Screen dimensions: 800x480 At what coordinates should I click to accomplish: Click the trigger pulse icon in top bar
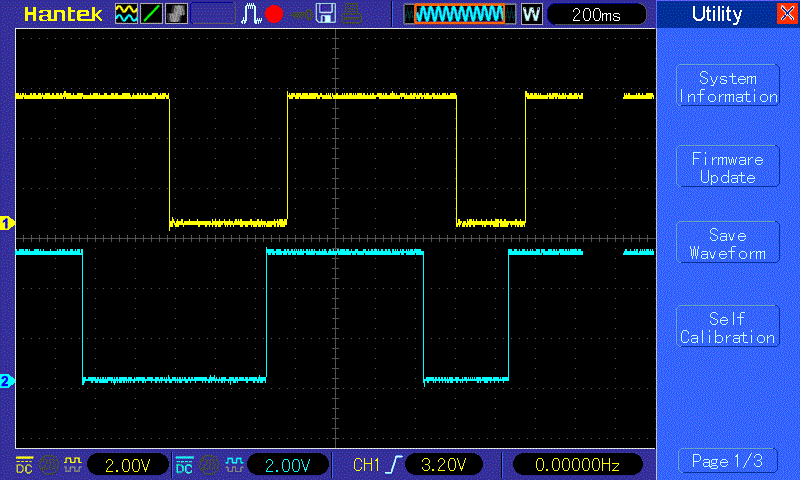pos(251,14)
